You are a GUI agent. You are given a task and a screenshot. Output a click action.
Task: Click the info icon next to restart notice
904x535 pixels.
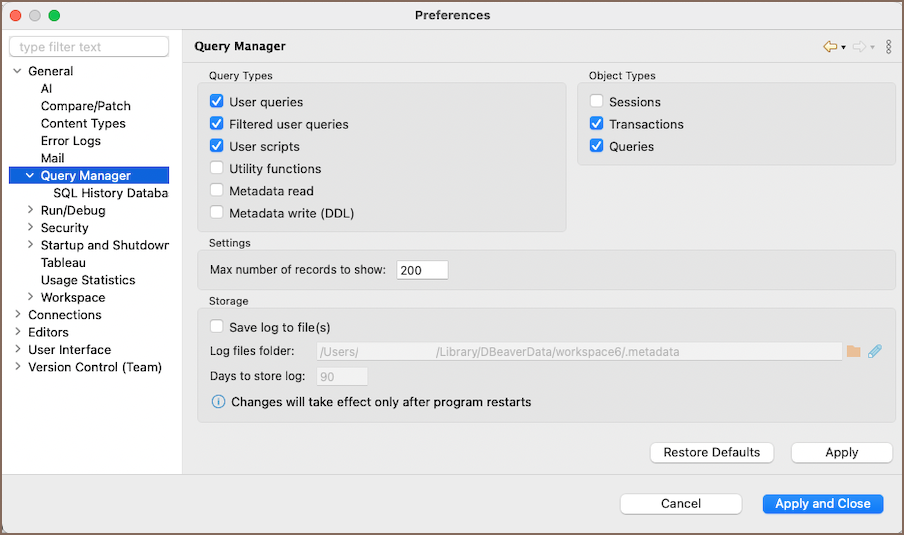pyautogui.click(x=218, y=402)
